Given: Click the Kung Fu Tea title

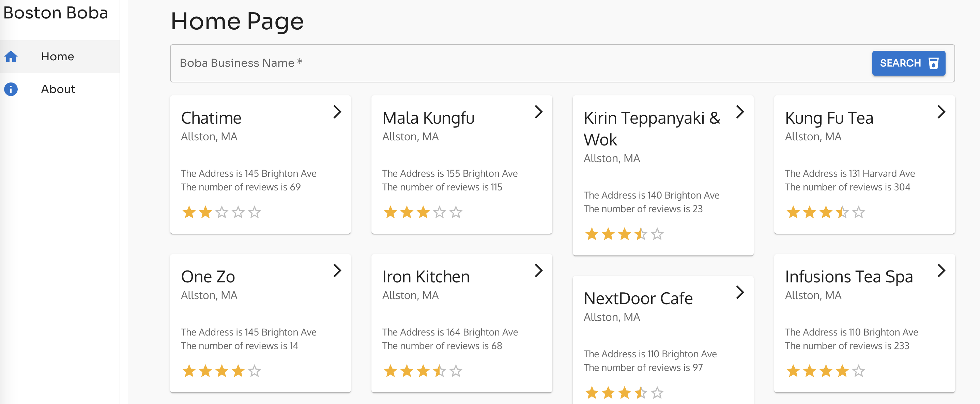Looking at the screenshot, I should (x=829, y=118).
